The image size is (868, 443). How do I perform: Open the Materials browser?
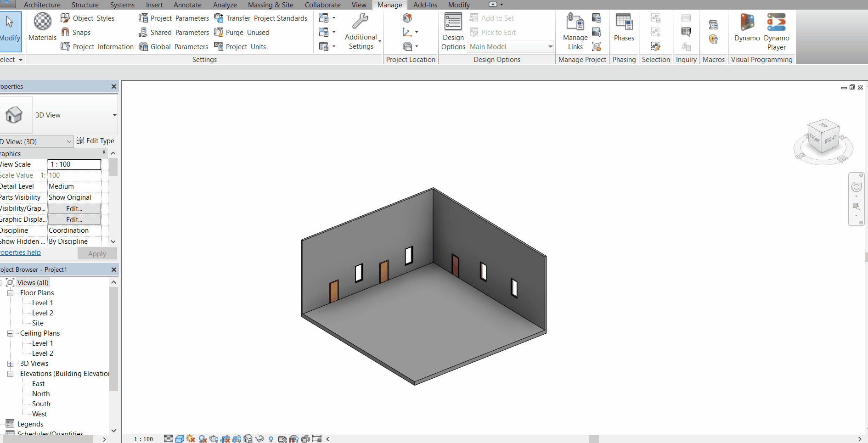pos(42,27)
